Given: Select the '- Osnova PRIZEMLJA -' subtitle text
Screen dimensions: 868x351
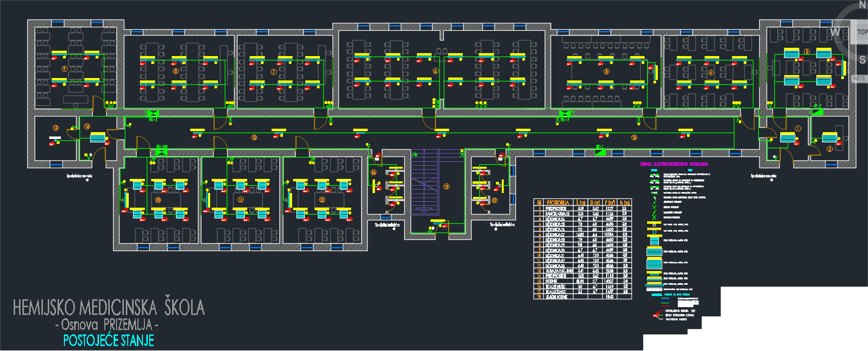Looking at the screenshot, I should 107,325.
